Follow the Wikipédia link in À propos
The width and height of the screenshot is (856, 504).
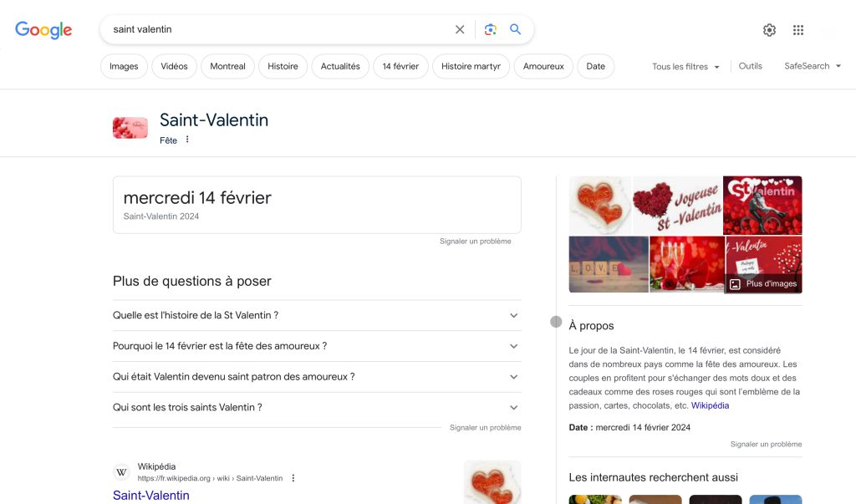tap(710, 405)
